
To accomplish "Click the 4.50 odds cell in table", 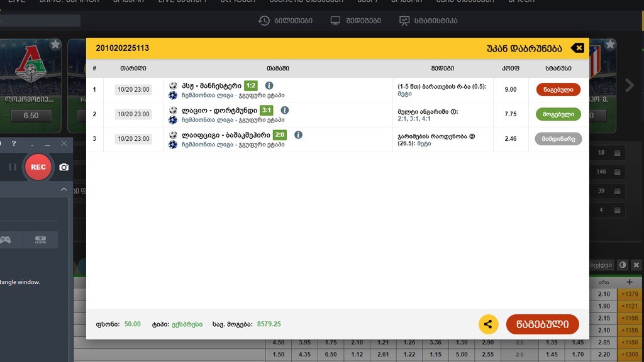I will pos(279,343).
